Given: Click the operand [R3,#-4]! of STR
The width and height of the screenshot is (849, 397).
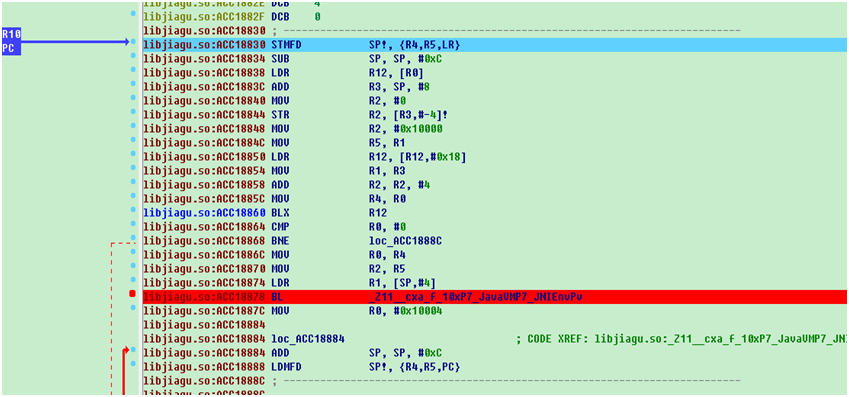Looking at the screenshot, I should [x=421, y=115].
